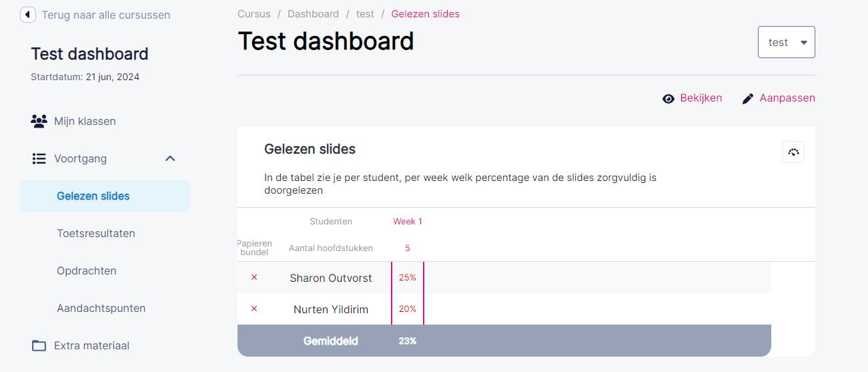Click the Dashboard breadcrumb link
Image resolution: width=868 pixels, height=372 pixels.
tap(313, 14)
